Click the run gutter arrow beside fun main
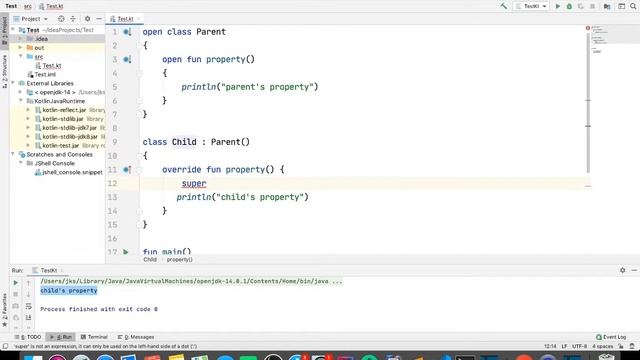This screenshot has width=640, height=360. tap(126, 252)
